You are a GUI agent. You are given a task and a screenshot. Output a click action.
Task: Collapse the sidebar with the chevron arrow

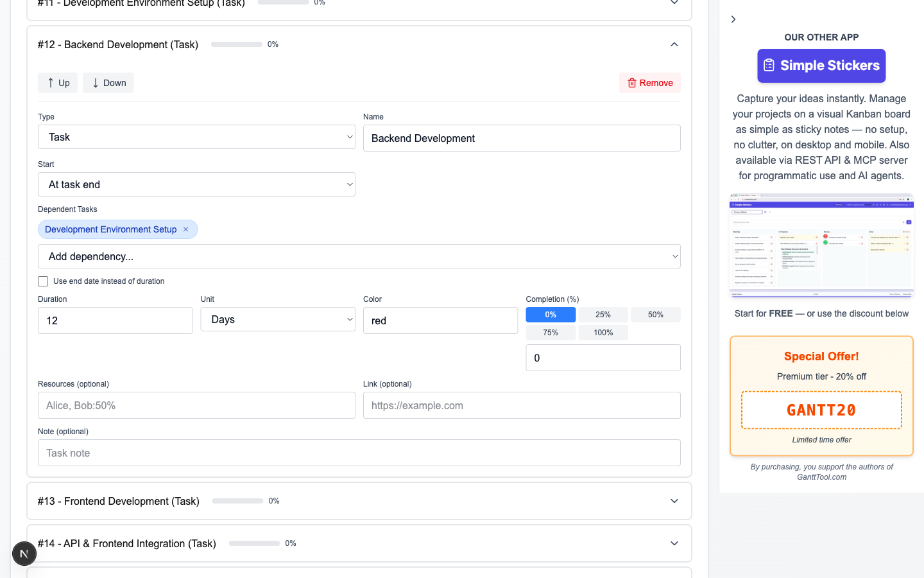(x=733, y=19)
